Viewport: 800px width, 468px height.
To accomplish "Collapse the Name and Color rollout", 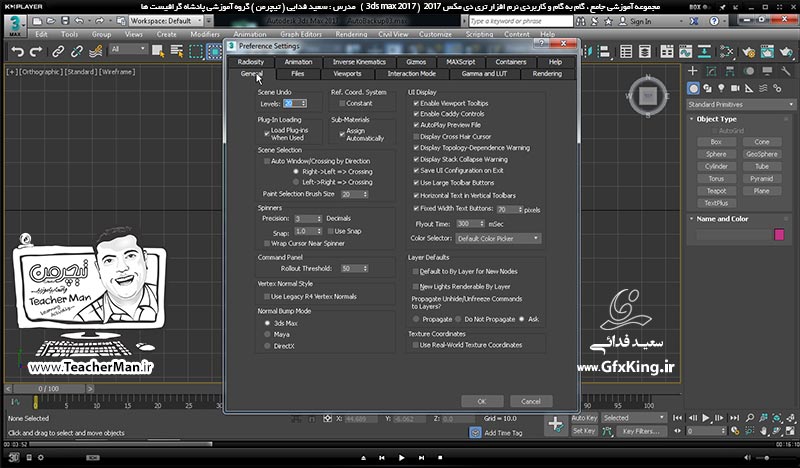I will tap(722, 219).
